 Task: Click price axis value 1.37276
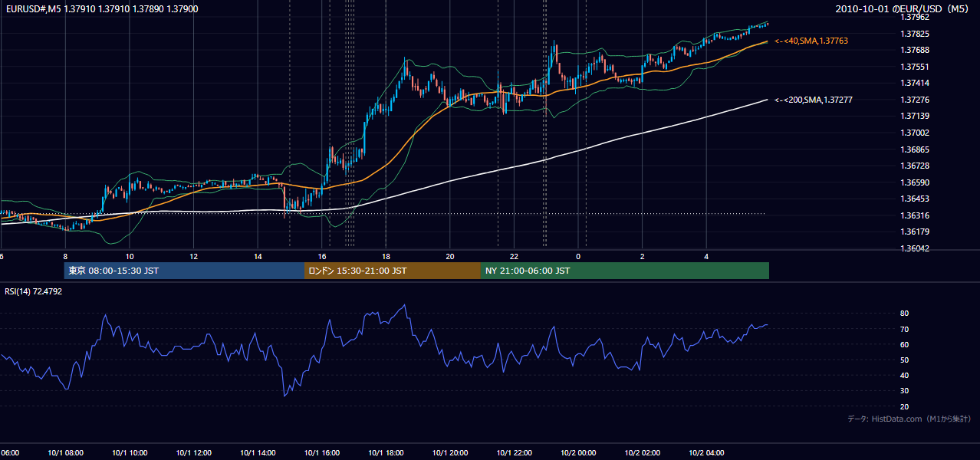point(913,100)
